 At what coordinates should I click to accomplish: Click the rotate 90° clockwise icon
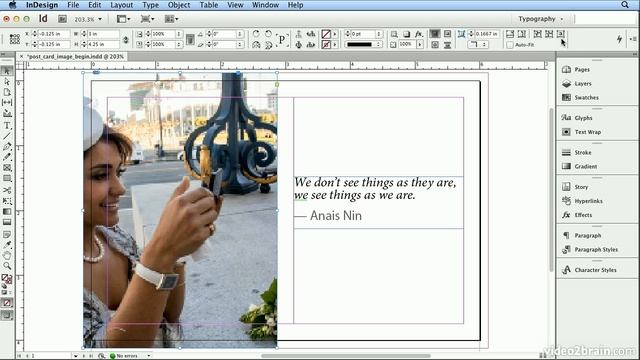pyautogui.click(x=256, y=34)
